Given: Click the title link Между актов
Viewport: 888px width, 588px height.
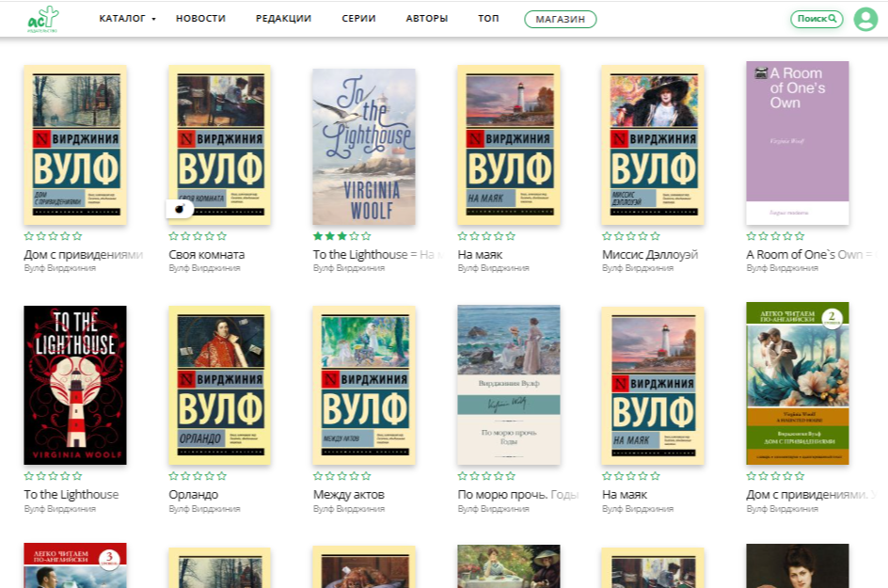Looking at the screenshot, I should tap(349, 495).
